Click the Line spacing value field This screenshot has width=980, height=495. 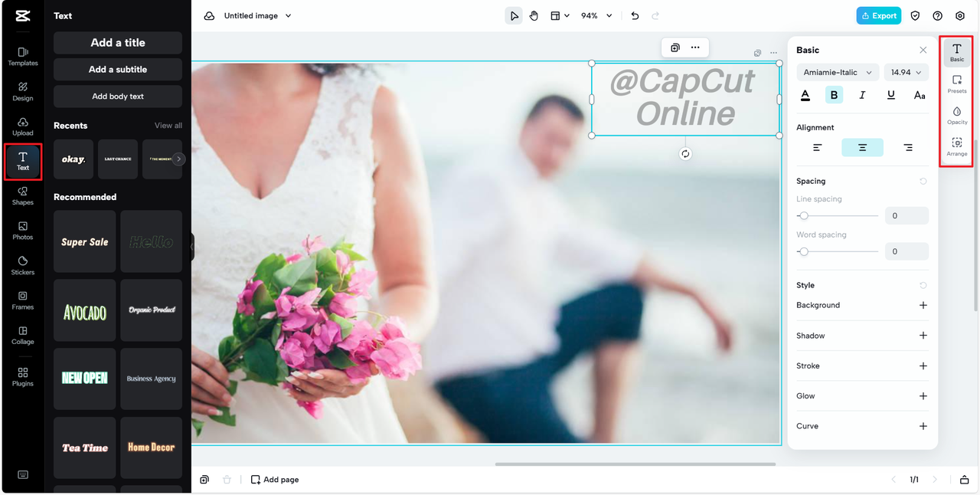coord(906,216)
